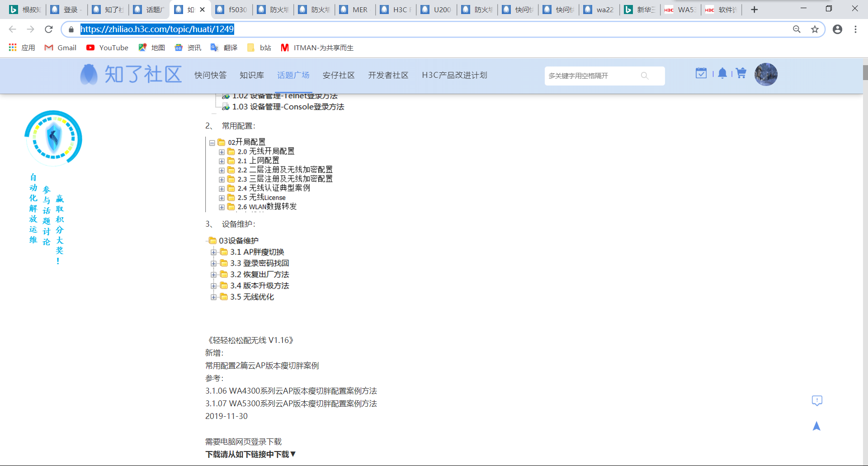Click the 3.1.07 WA5300系列云AP版本瘦切胖配置案例方法 line
Viewport: 868px width, 466px height.
(x=291, y=404)
